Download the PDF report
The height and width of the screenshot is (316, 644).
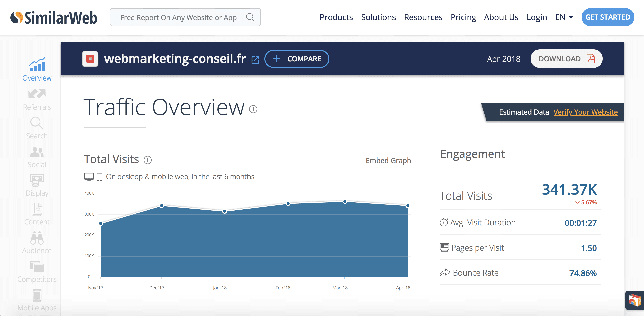pyautogui.click(x=566, y=59)
